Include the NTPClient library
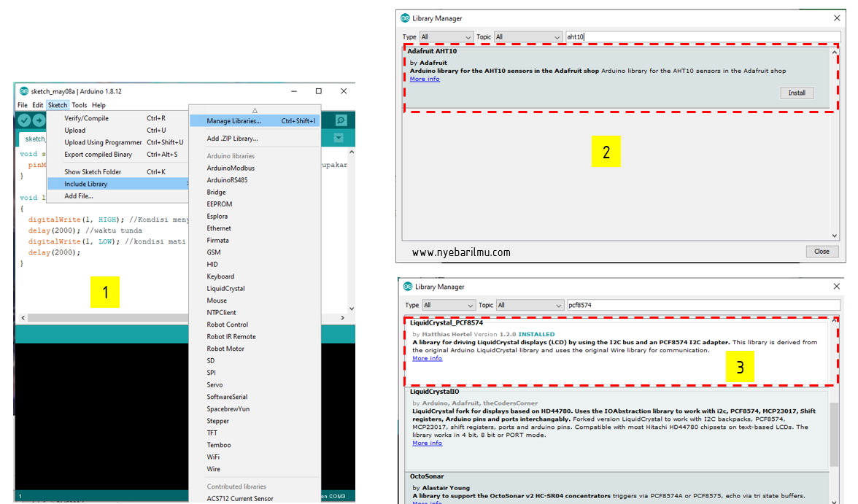The image size is (858, 504). [x=222, y=312]
